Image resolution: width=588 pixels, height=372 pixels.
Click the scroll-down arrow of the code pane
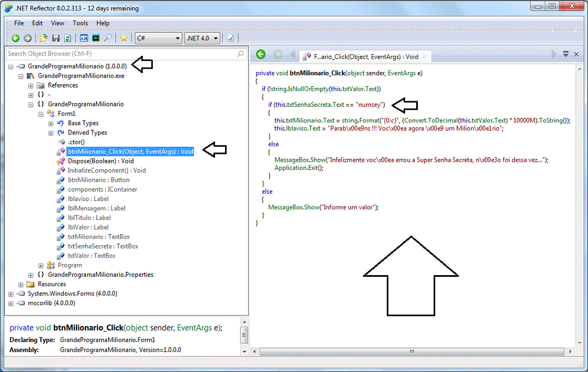click(580, 343)
